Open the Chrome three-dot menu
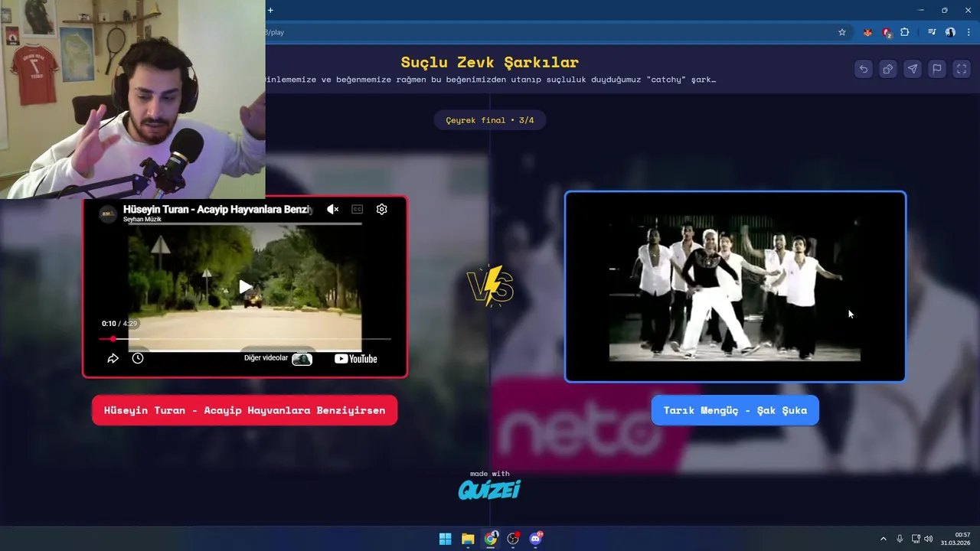Screen dimensions: 980x551 click(969, 32)
